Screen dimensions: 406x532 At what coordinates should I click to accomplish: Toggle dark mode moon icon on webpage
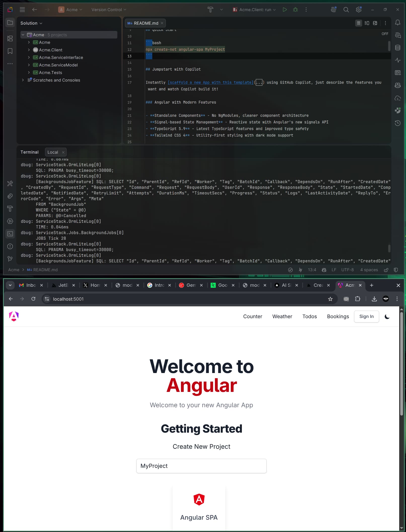387,316
